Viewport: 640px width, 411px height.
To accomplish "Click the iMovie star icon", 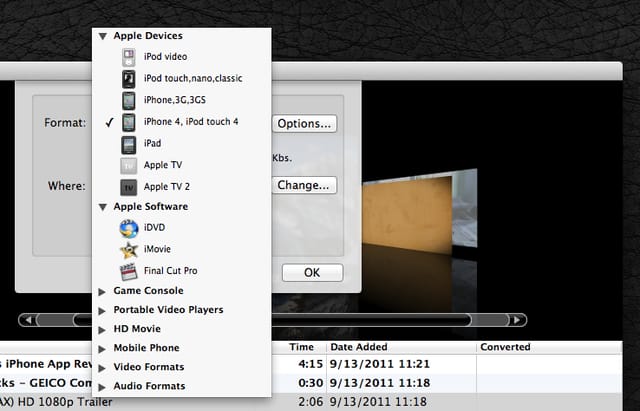I will [129, 250].
